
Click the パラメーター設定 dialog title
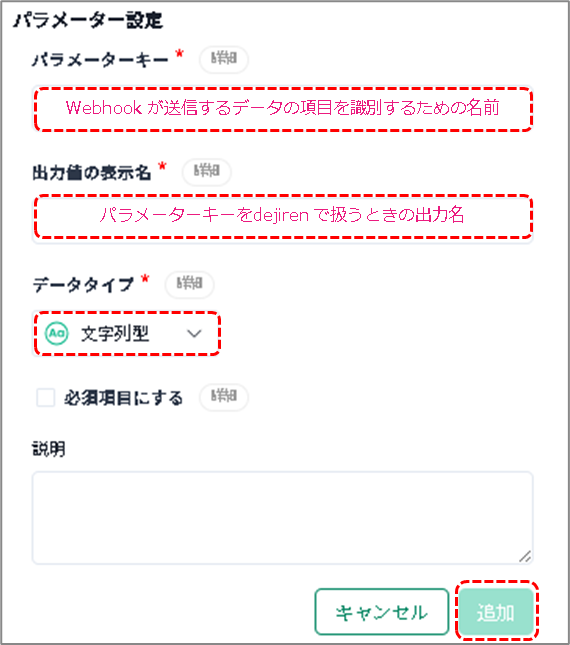(88, 21)
